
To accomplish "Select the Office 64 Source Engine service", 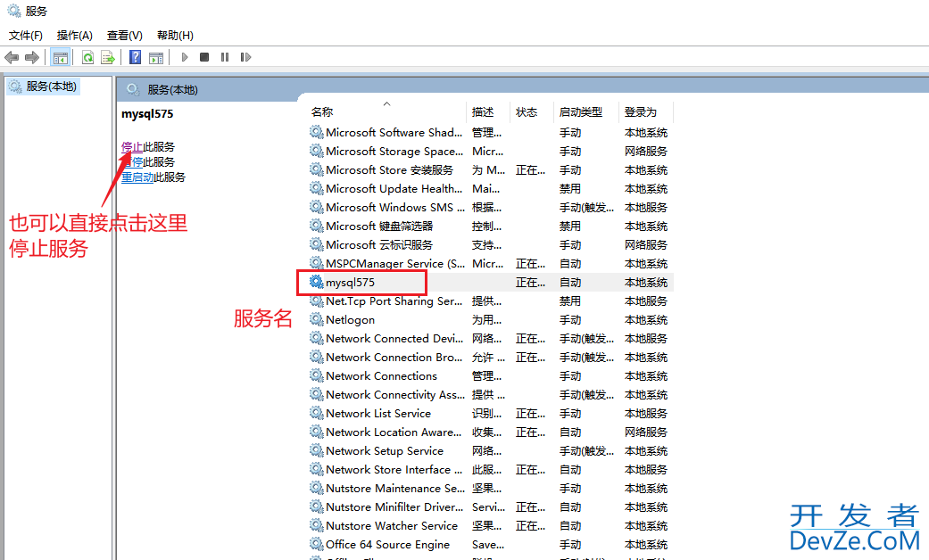I will 491,545.
